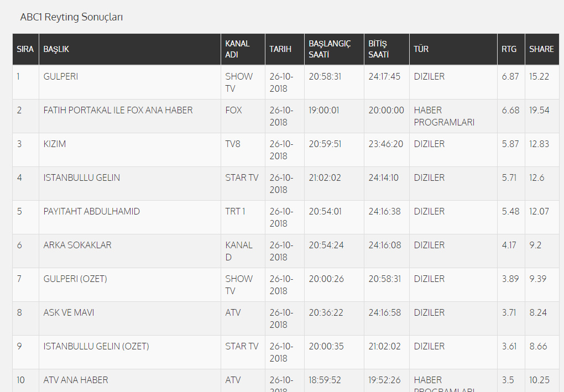Click the SHARE column header
This screenshot has width=564, height=392.
541,49
